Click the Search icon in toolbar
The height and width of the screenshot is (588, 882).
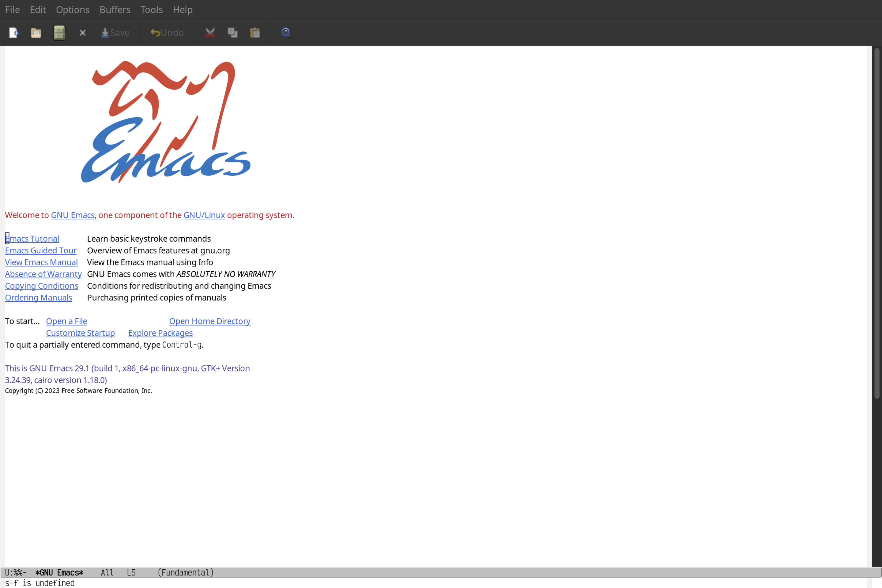click(285, 32)
